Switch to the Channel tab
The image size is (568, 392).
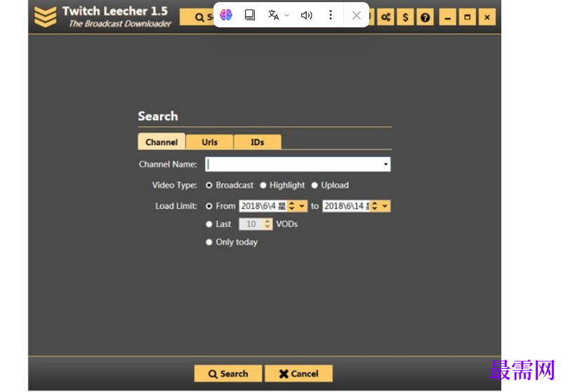coord(161,142)
